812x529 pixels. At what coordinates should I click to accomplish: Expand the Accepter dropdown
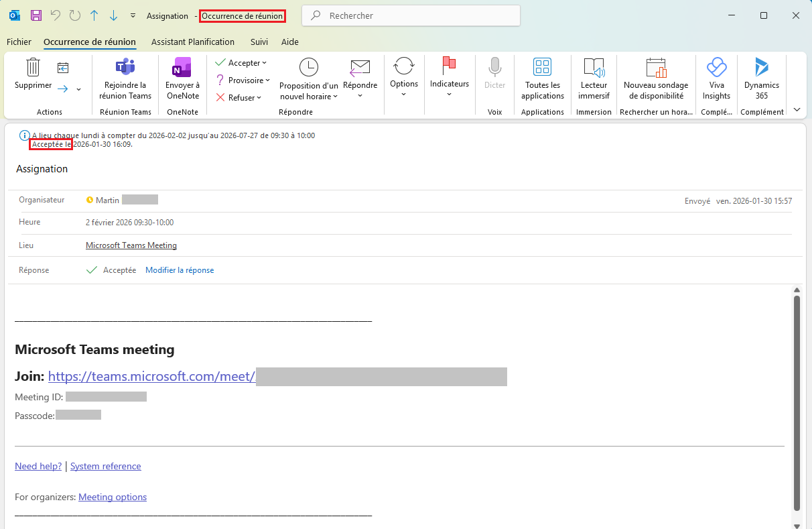(264, 62)
